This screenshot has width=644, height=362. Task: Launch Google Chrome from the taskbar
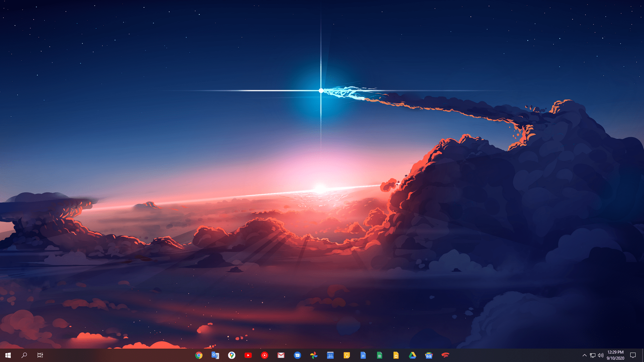tap(198, 355)
